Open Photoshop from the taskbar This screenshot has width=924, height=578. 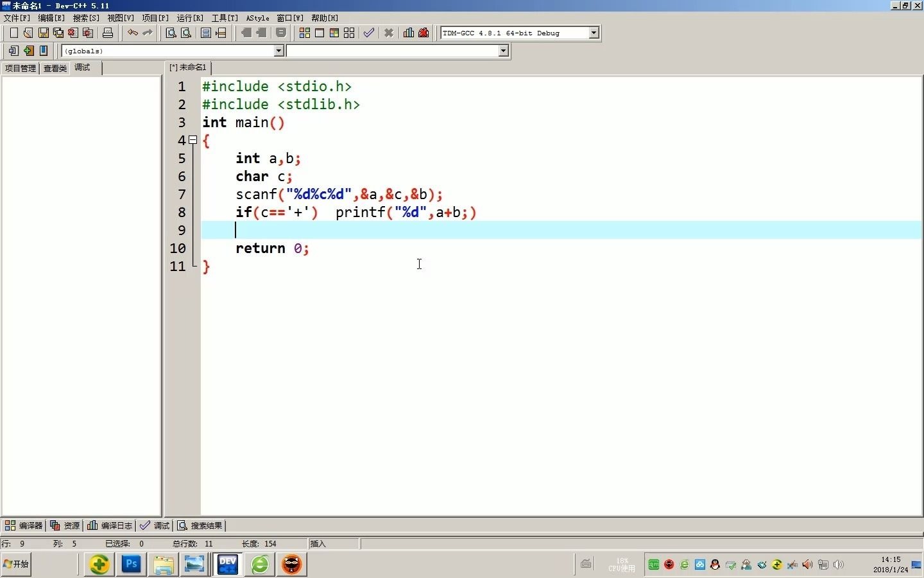tap(132, 564)
